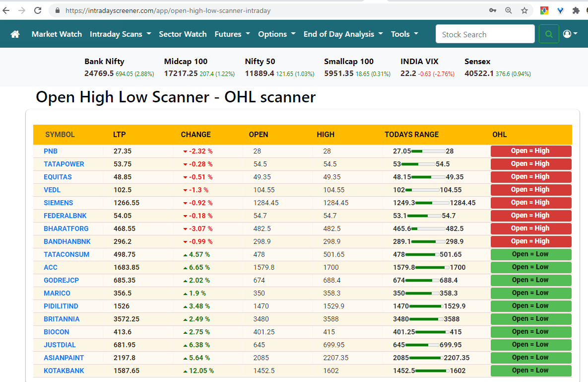Click the Stock Search field
This screenshot has width=588, height=382.
coord(485,34)
